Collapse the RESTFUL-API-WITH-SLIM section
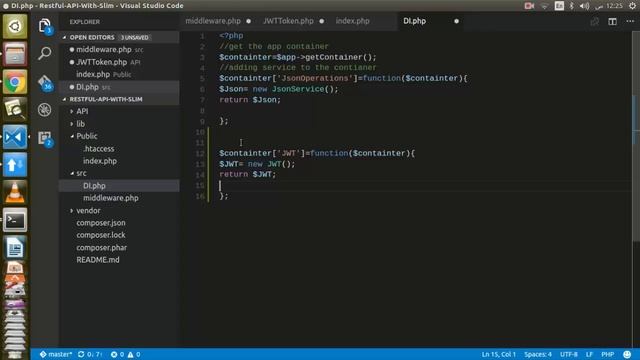640x360 pixels. click(x=119, y=99)
